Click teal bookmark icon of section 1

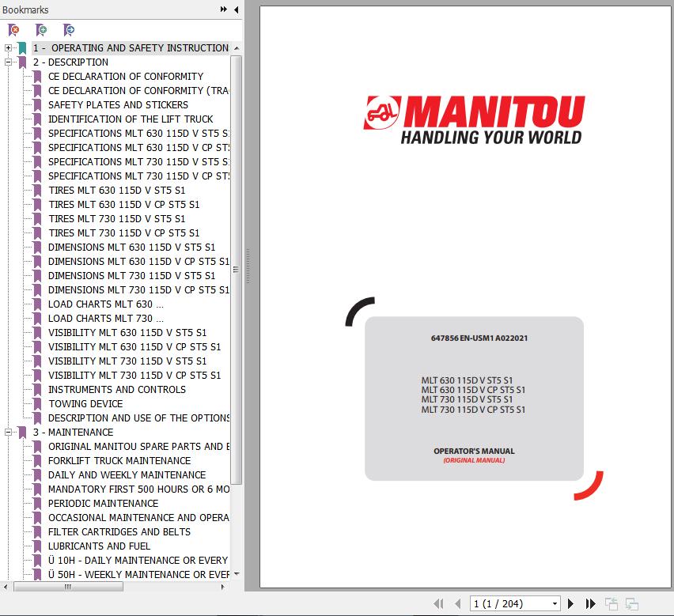click(x=22, y=48)
